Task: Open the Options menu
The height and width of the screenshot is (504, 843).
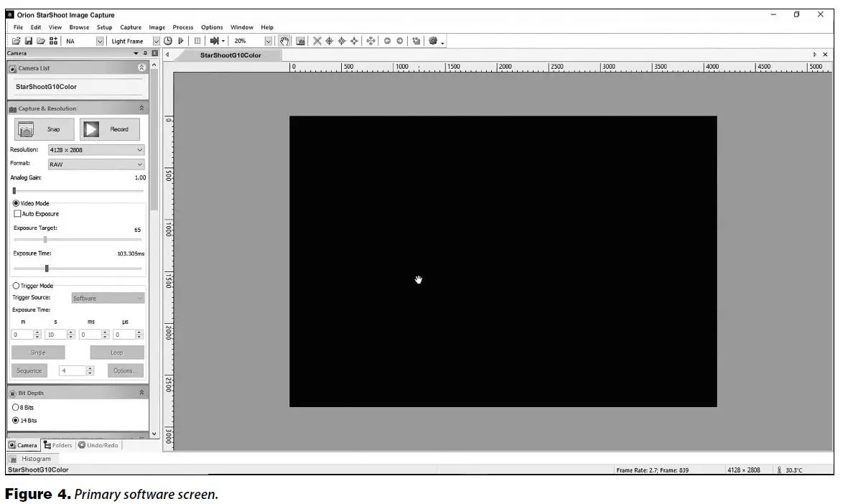Action: (212, 27)
